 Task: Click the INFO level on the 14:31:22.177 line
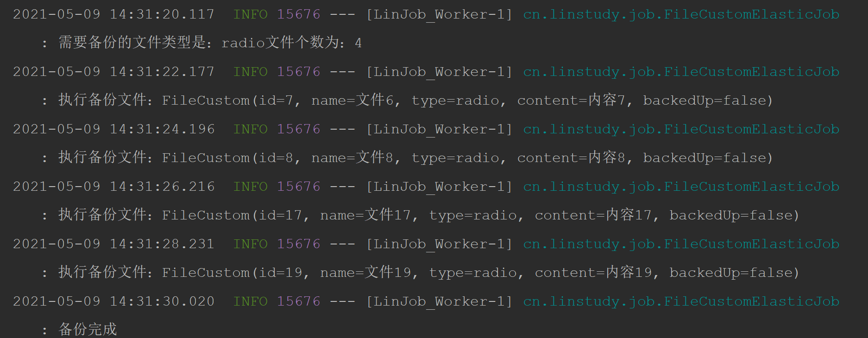[x=251, y=72]
